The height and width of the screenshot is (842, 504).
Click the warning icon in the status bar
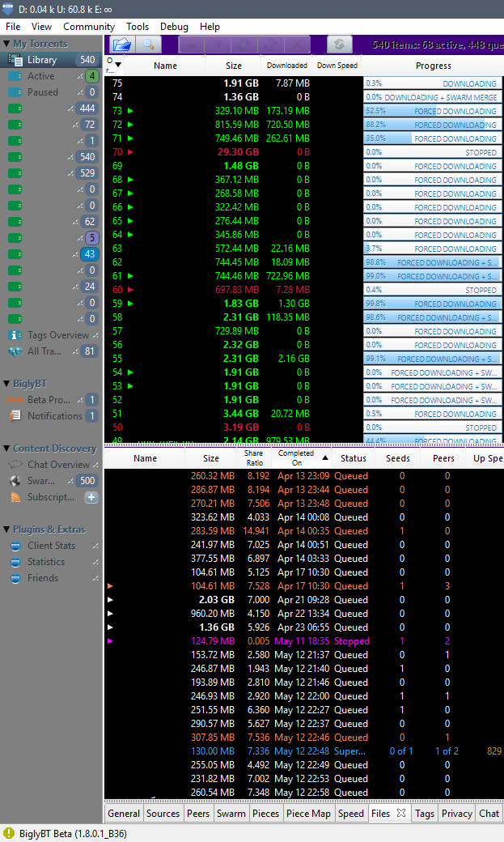point(9,833)
